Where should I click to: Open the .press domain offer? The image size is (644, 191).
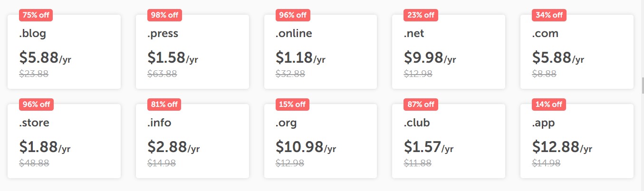(192, 52)
